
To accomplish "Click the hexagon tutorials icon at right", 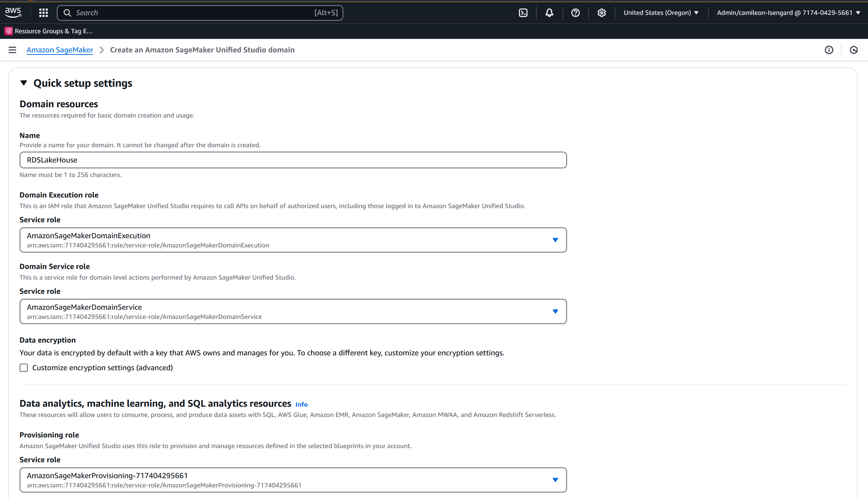I will point(853,50).
